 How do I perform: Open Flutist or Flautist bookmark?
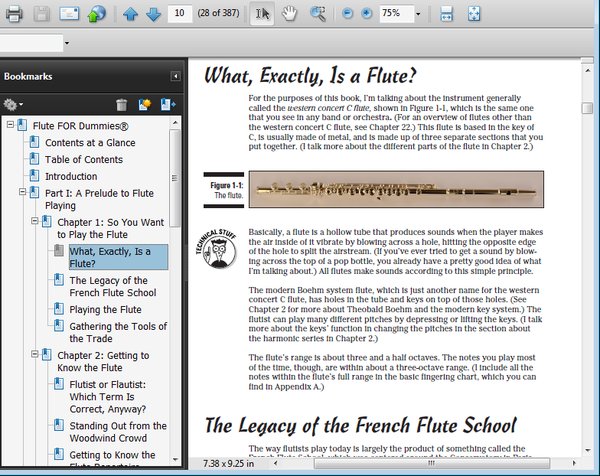108,397
